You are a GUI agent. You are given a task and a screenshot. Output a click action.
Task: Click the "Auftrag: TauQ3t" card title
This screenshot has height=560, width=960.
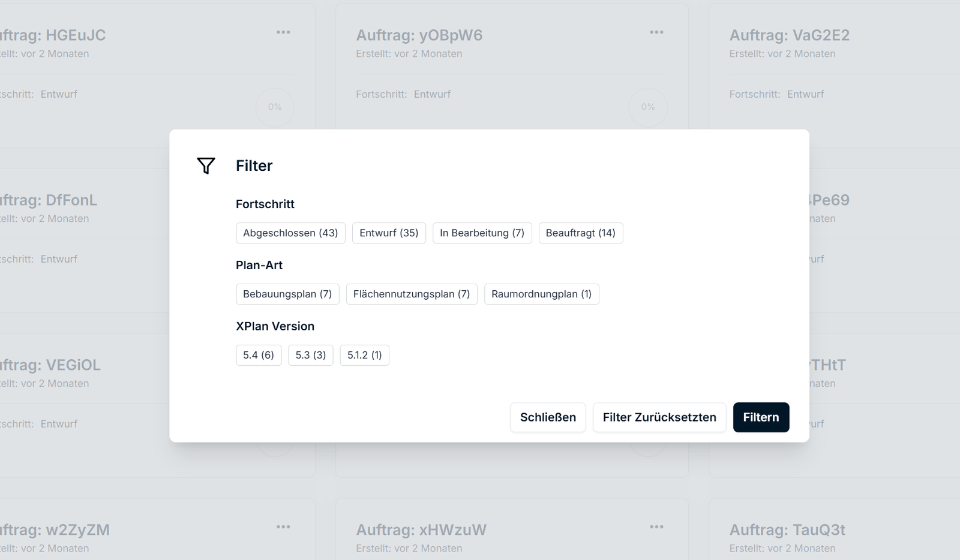(x=787, y=530)
